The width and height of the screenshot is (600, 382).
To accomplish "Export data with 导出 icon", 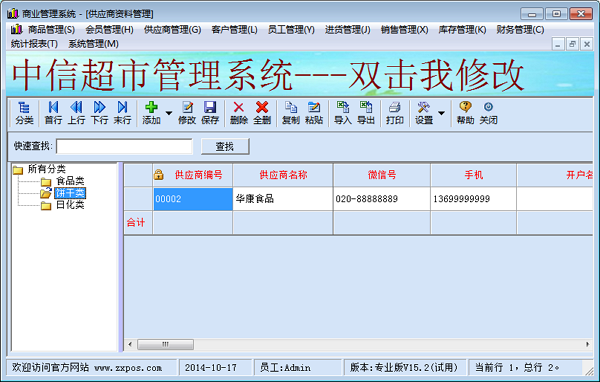I will [x=366, y=113].
